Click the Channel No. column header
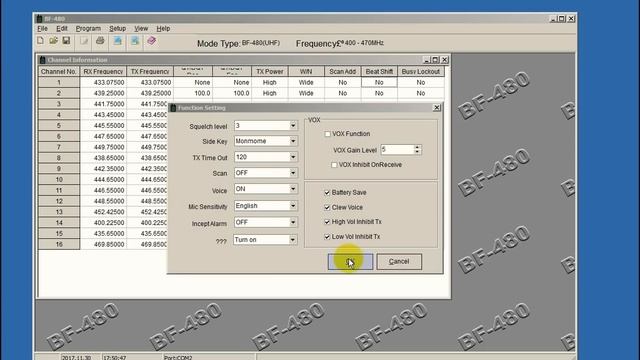The width and height of the screenshot is (640, 360). click(x=59, y=71)
